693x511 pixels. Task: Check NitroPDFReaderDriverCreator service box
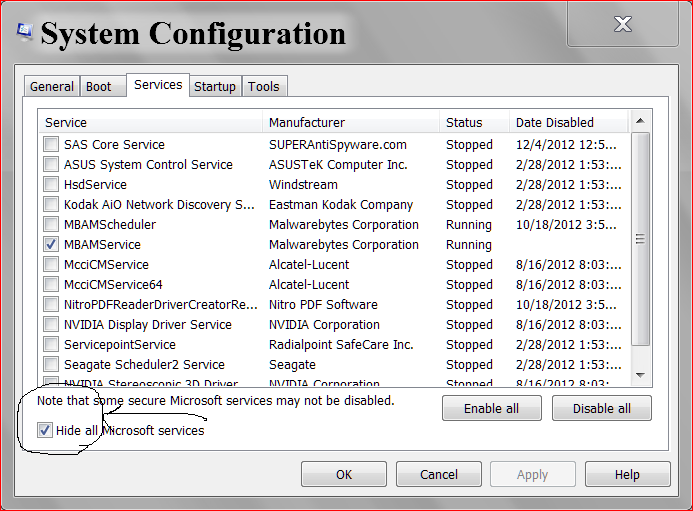[51, 304]
